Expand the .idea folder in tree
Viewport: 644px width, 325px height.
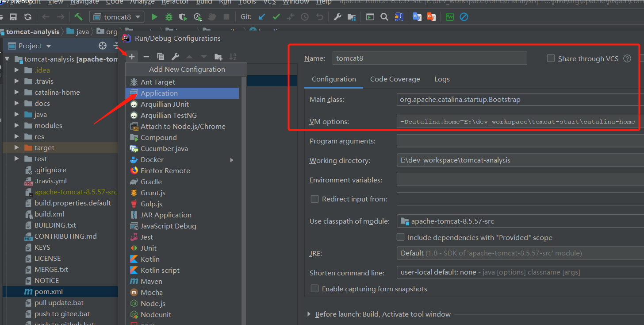[17, 70]
